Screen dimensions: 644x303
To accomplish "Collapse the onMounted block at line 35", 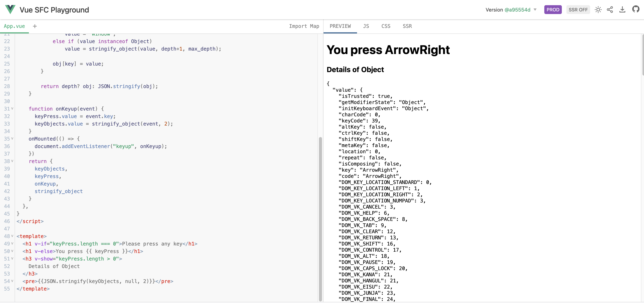I will pos(12,138).
